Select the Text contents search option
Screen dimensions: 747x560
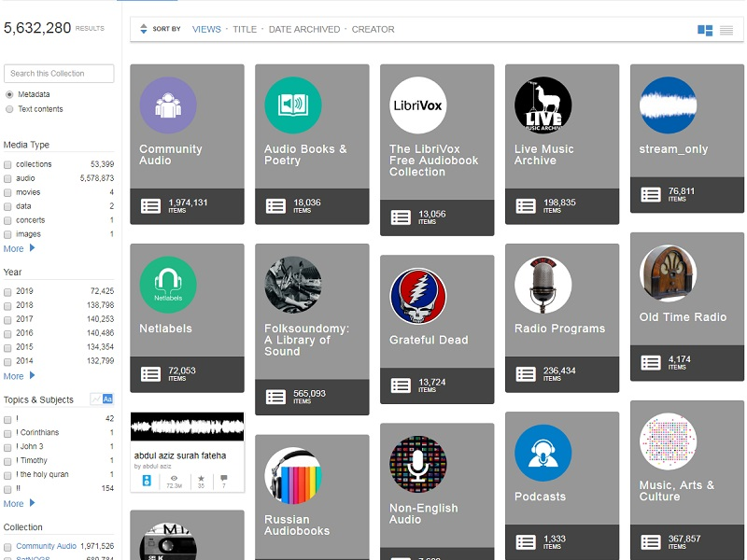[x=9, y=109]
